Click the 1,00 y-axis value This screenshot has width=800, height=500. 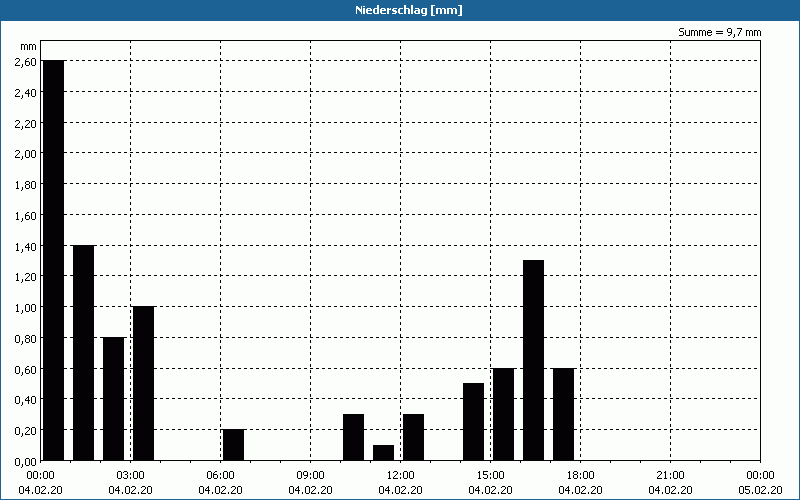point(26,308)
